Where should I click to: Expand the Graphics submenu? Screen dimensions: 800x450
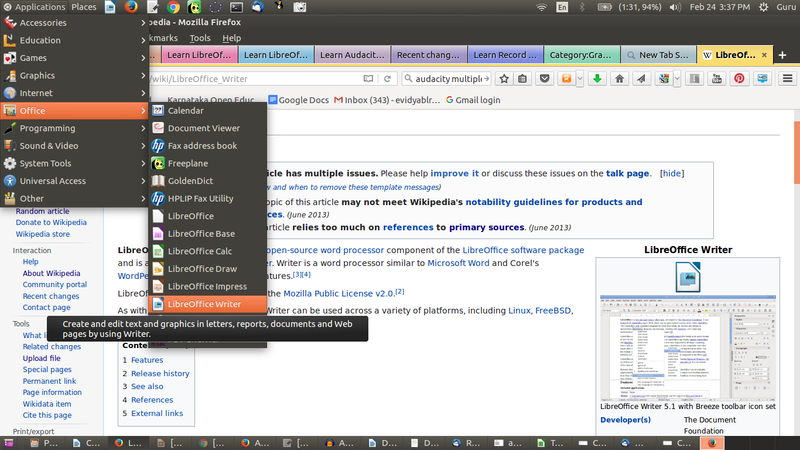74,76
